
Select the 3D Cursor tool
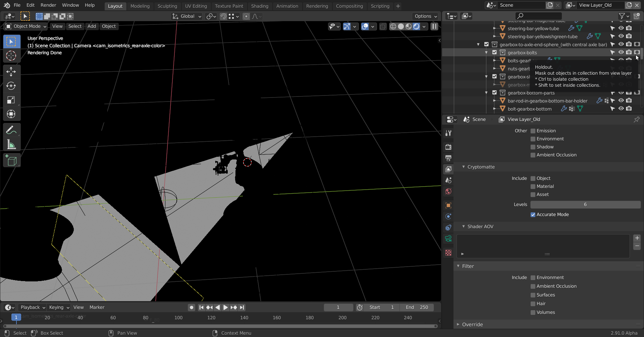11,56
